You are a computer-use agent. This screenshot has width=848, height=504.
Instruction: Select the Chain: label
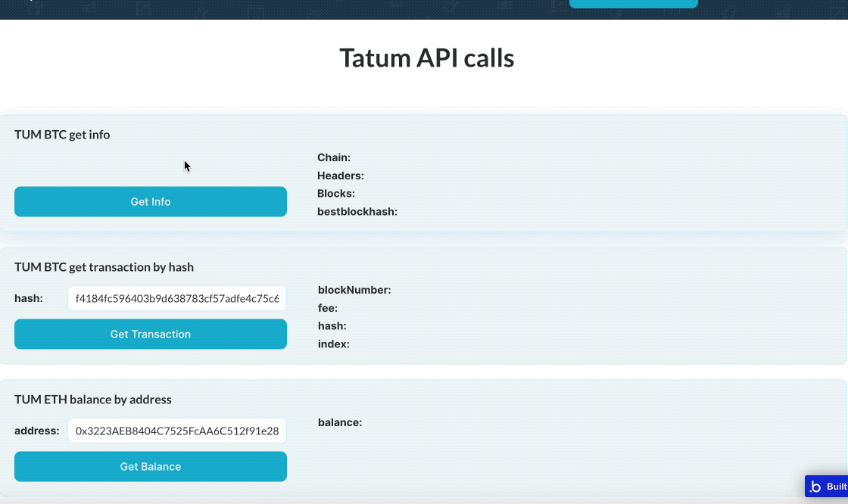tap(334, 157)
